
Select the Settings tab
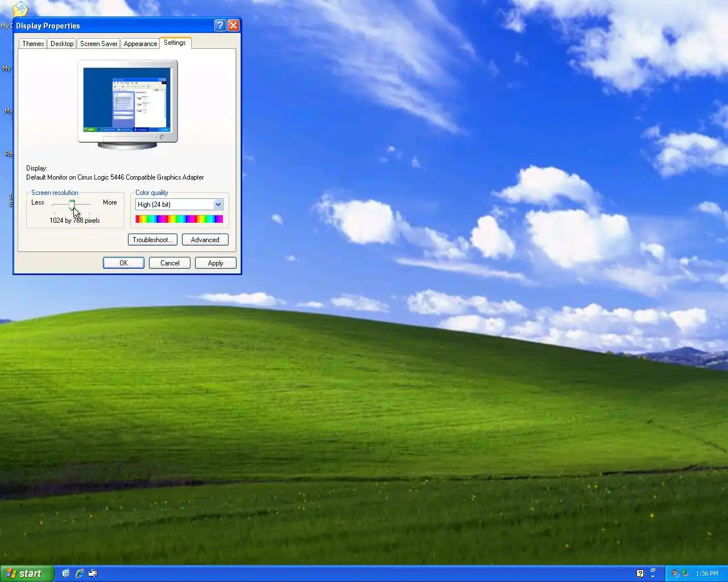click(175, 43)
